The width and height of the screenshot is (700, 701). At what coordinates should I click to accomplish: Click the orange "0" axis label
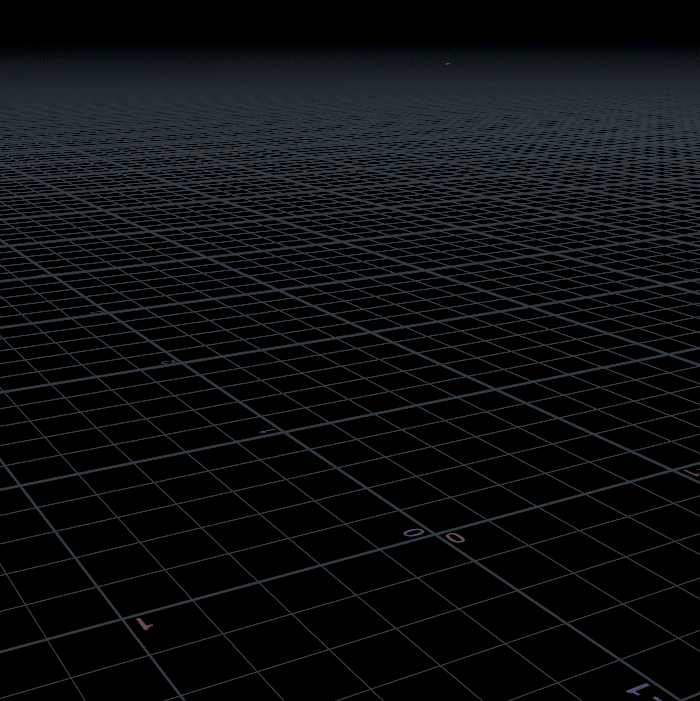pos(456,538)
